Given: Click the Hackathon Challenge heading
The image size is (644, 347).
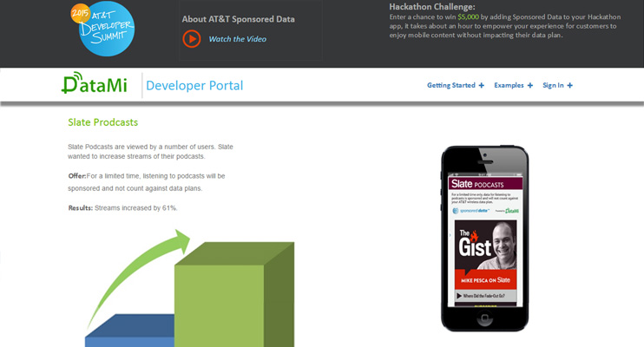Looking at the screenshot, I should pyautogui.click(x=432, y=7).
